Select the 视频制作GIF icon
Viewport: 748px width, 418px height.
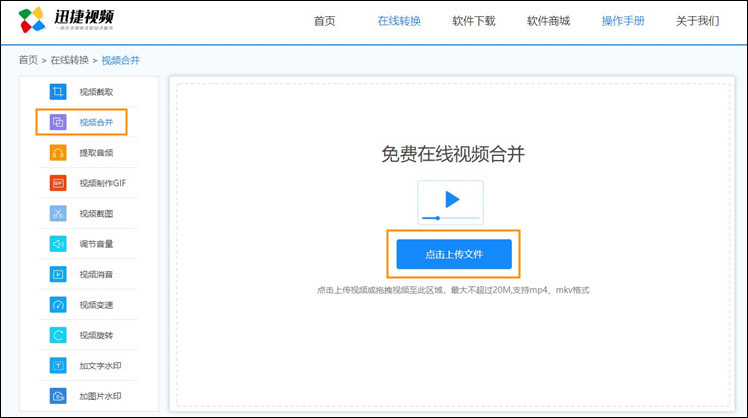58,183
